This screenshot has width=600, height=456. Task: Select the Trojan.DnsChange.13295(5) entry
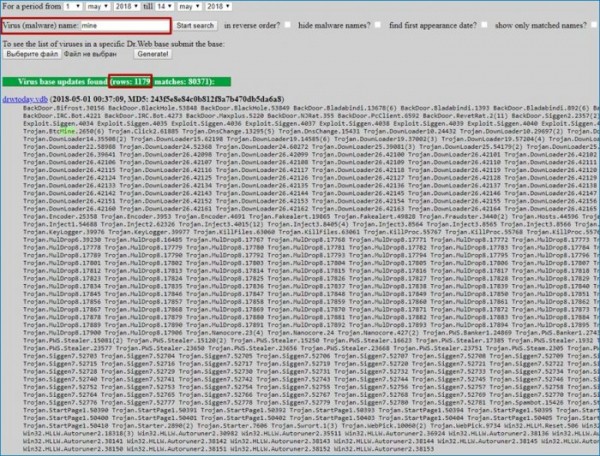pyautogui.click(x=230, y=131)
